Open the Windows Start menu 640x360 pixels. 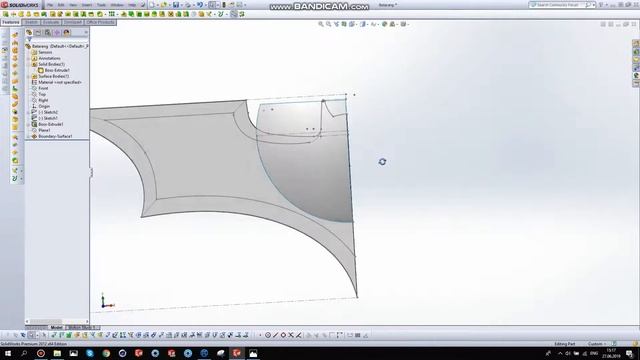(8, 353)
